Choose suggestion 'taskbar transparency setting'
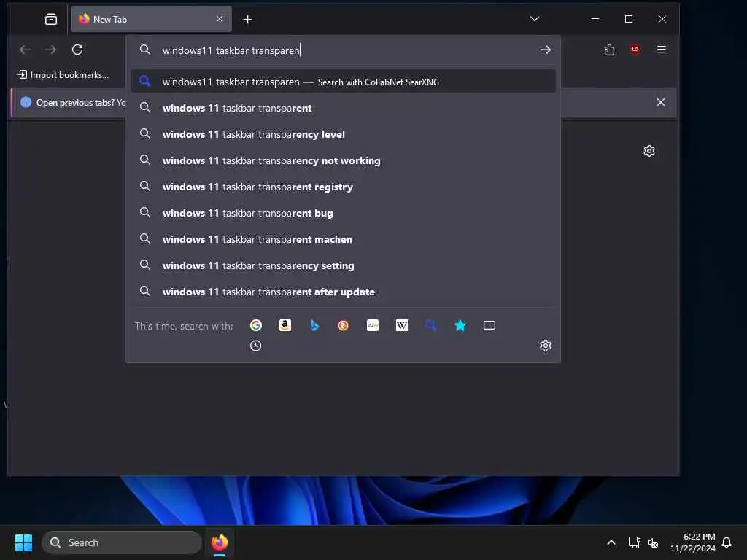Image resolution: width=747 pixels, height=560 pixels. click(343, 265)
